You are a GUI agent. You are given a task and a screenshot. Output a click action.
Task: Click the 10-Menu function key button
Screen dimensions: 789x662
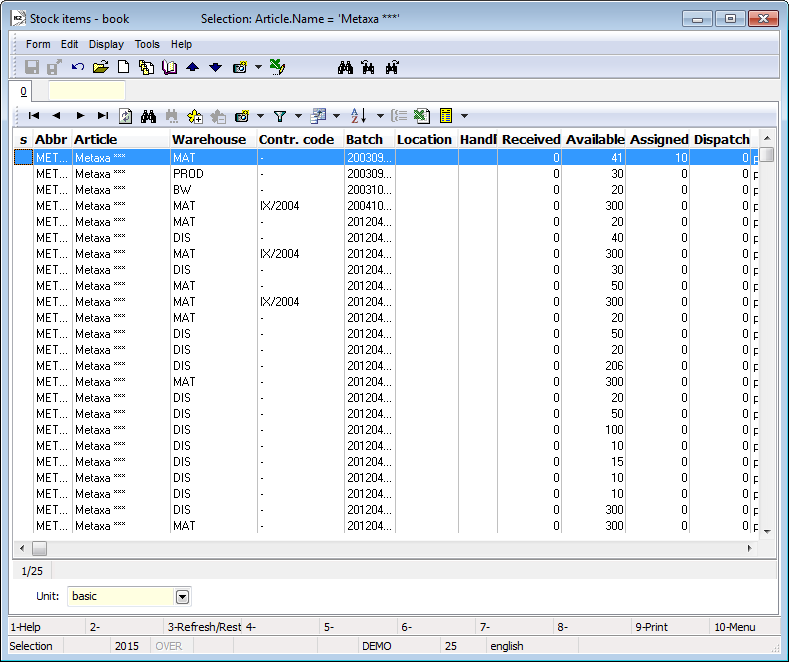pos(733,627)
